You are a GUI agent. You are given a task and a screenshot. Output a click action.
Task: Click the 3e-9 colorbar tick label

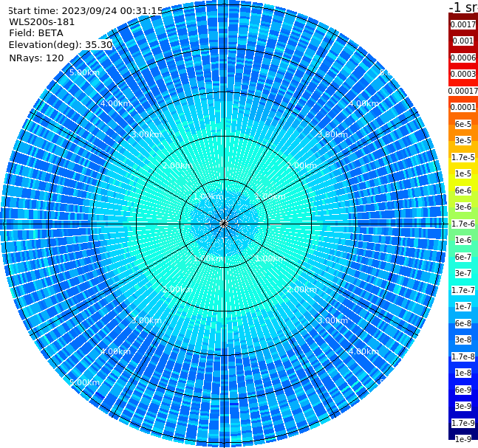[463, 406]
